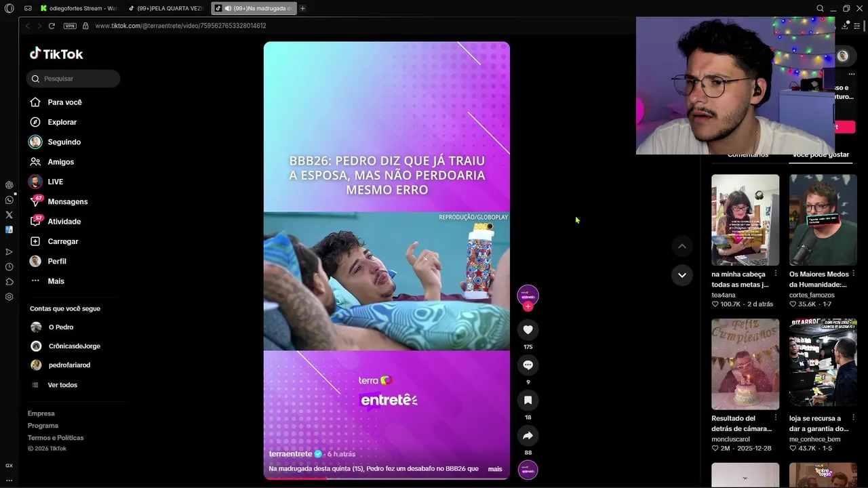This screenshot has height=488, width=868.
Task: Open comments bubble with 9 comments
Action: pyautogui.click(x=528, y=365)
